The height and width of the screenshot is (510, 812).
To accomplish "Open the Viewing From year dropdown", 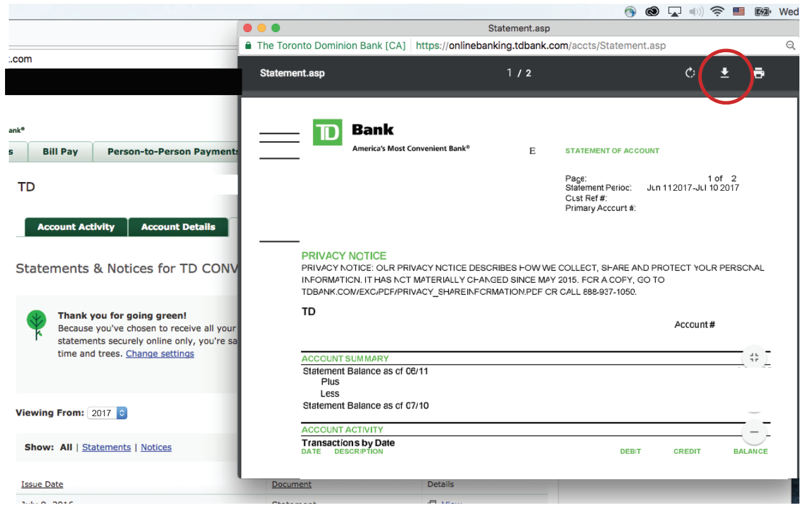I will (108, 412).
